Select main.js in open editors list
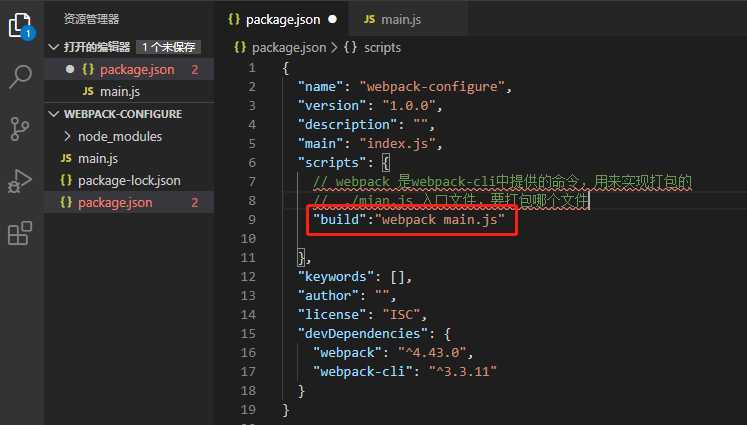747x425 pixels. click(x=129, y=91)
